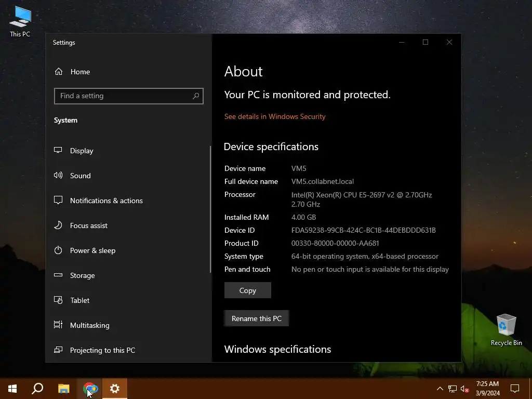Open the Action Center notifications icon
Viewport: 532px width, 399px height.
click(x=515, y=389)
